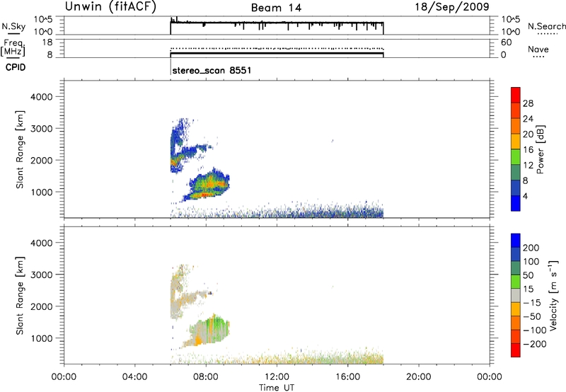This screenshot has height=392, width=566.
Task: Click the velocity panel 'Slant Range [km]' label
Action: (x=20, y=296)
